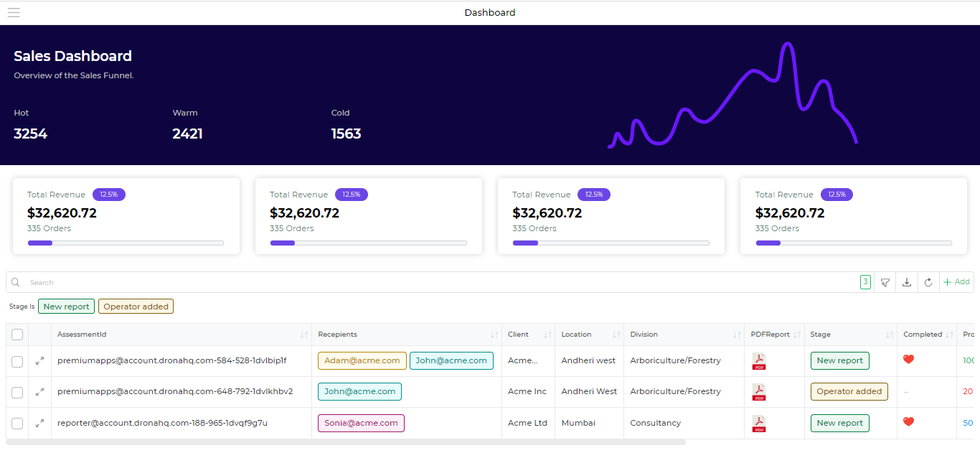Expand the first row with the diagonal arrows
The width and height of the screenshot is (980, 453).
(39, 360)
